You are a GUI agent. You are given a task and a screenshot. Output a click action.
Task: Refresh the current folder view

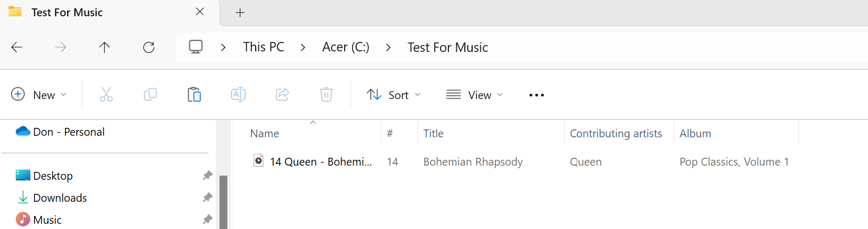click(x=149, y=47)
